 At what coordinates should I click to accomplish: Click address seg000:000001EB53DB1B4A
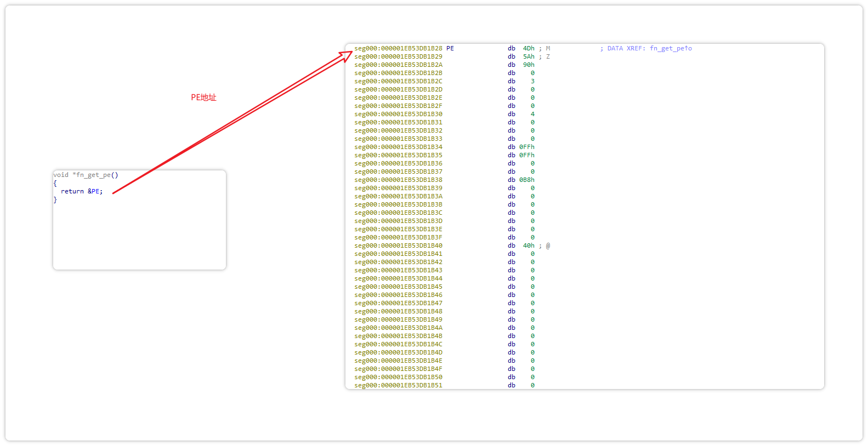pos(398,328)
